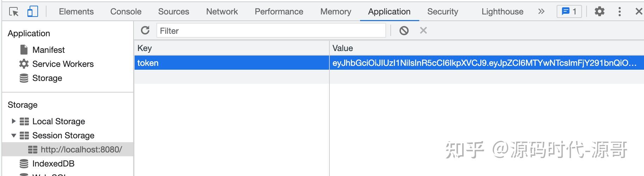Click the refresh storage icon
This screenshot has width=644, height=176.
(145, 31)
